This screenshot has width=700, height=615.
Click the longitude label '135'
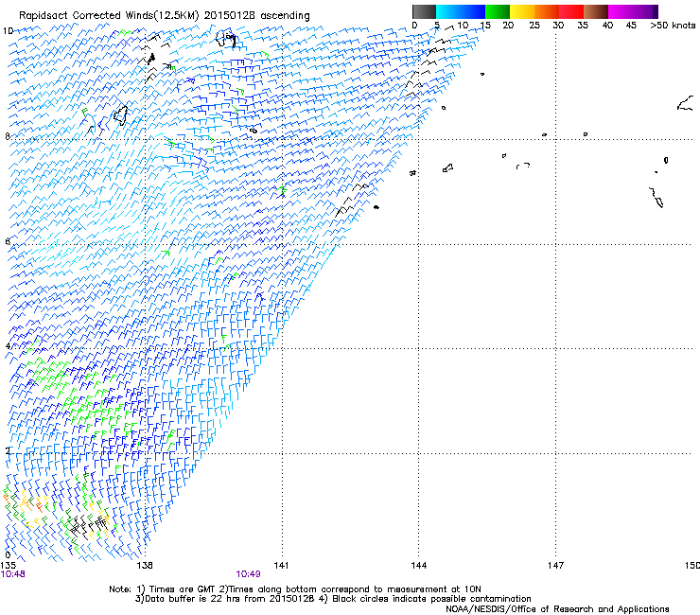pyautogui.click(x=8, y=566)
